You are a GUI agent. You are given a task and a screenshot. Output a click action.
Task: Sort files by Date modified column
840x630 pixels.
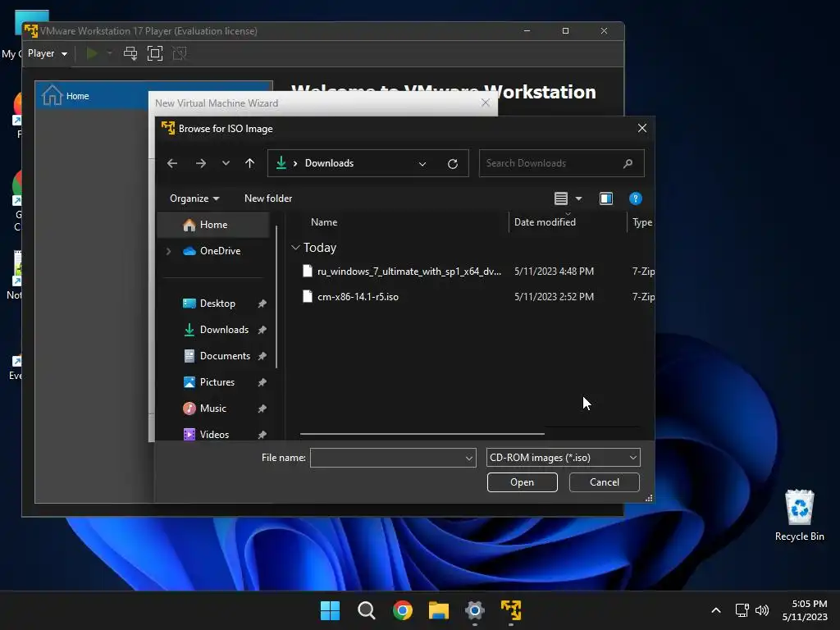[545, 222]
